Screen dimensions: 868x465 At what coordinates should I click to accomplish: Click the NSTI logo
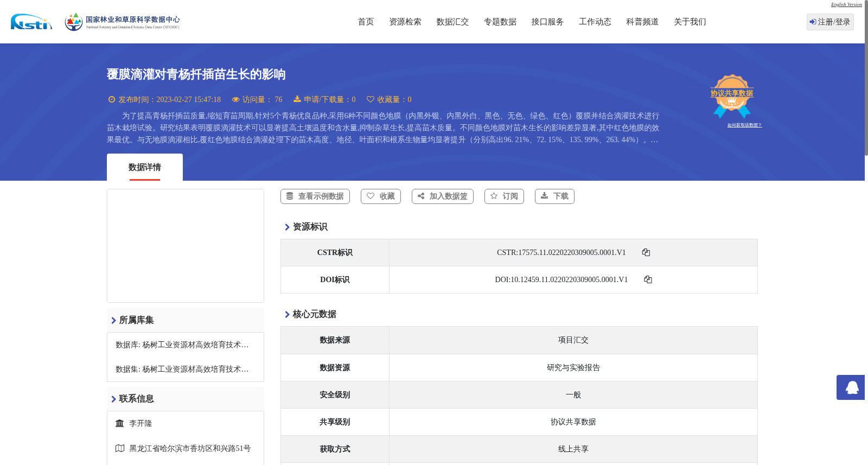31,22
